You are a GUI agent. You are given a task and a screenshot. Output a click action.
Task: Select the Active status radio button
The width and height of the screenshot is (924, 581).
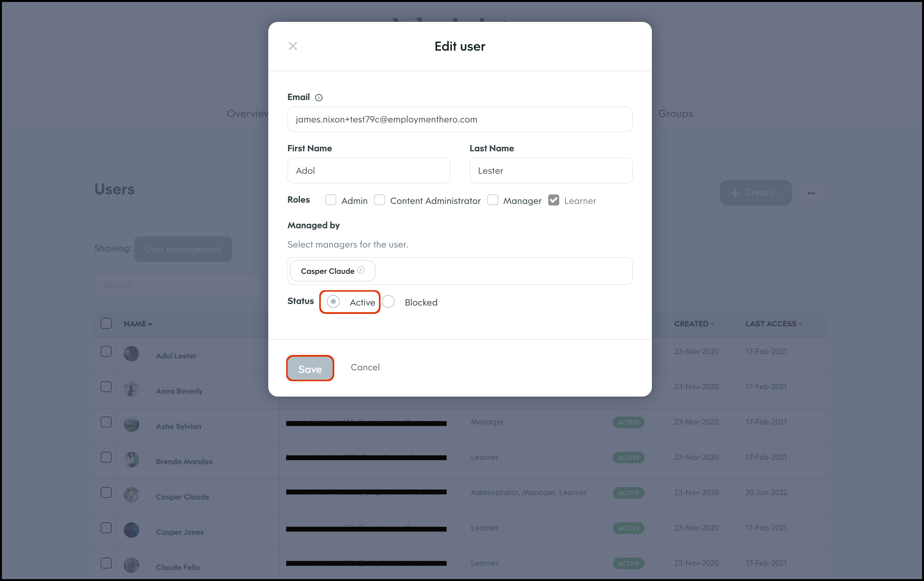pos(333,301)
